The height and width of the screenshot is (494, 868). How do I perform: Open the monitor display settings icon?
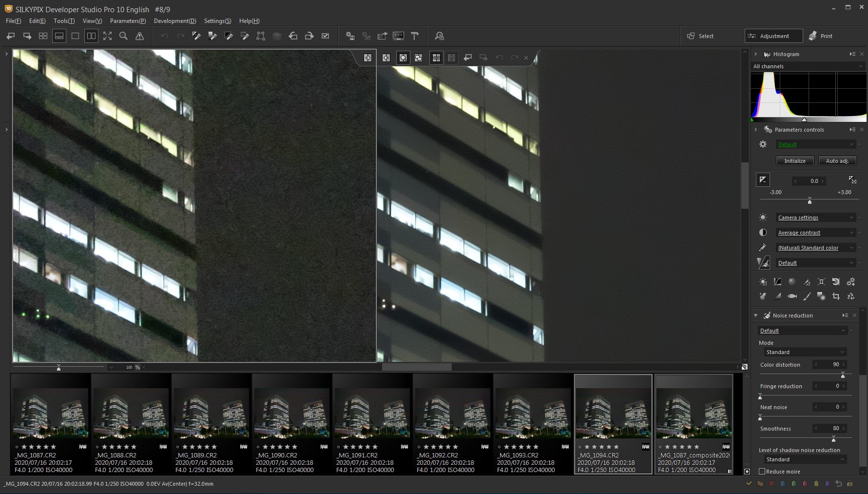[398, 36]
